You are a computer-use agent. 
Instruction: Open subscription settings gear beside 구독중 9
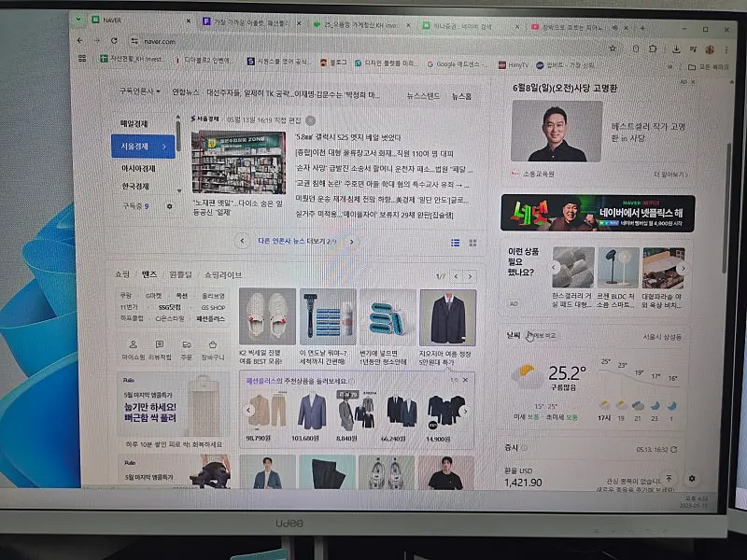tap(169, 206)
